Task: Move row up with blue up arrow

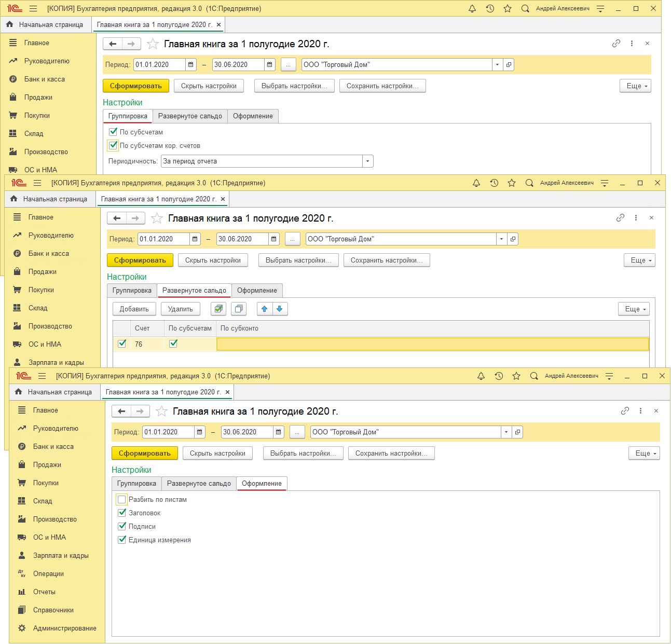Action: pos(265,309)
